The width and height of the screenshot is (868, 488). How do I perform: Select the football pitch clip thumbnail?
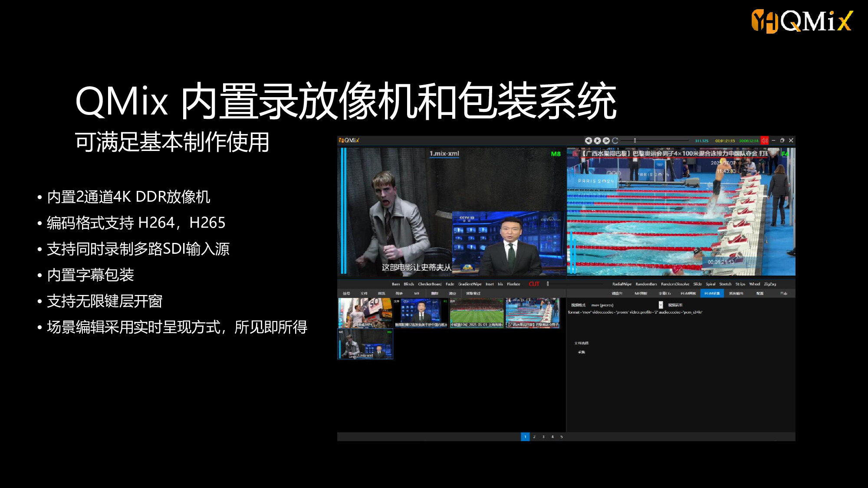click(477, 313)
